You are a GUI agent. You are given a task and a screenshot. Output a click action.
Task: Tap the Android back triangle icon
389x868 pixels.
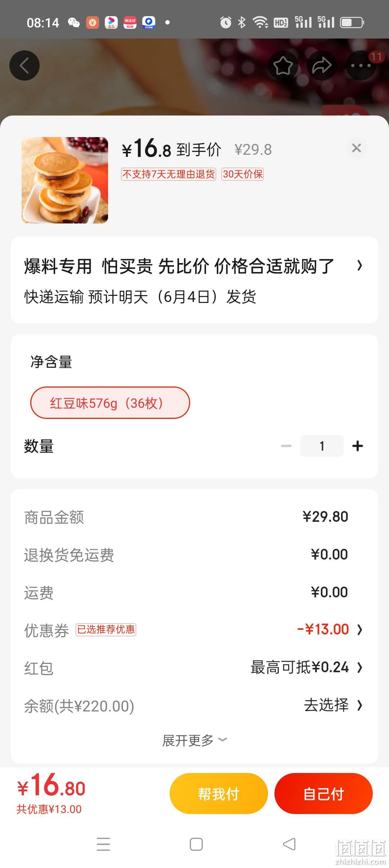click(289, 844)
